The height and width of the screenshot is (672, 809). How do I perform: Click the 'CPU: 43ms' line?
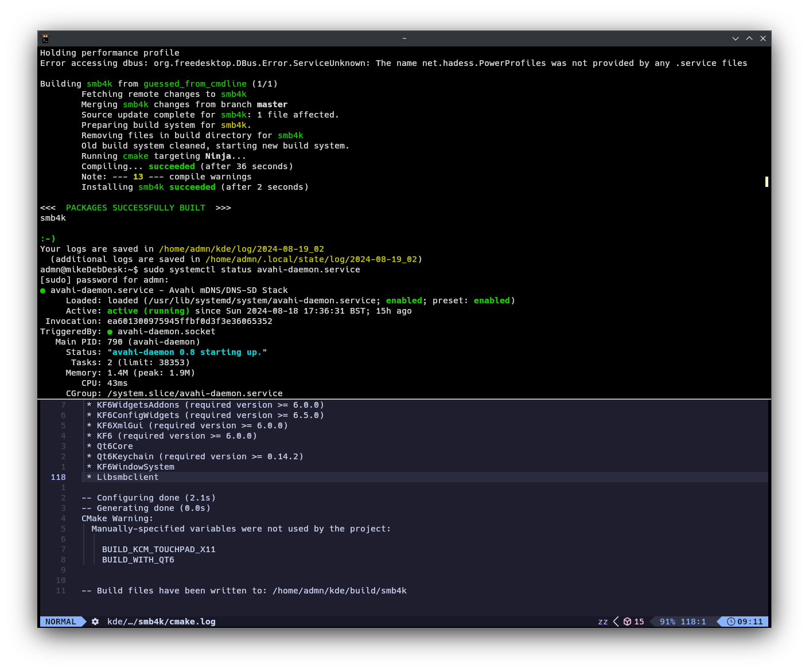click(x=104, y=383)
